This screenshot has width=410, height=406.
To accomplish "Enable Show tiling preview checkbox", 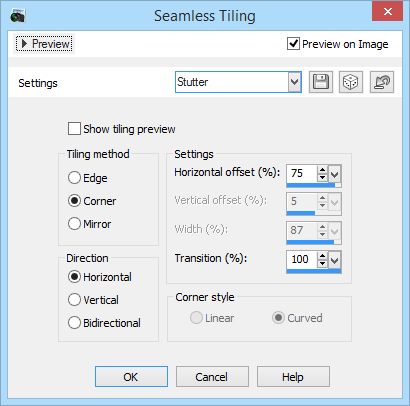I will click(x=74, y=129).
